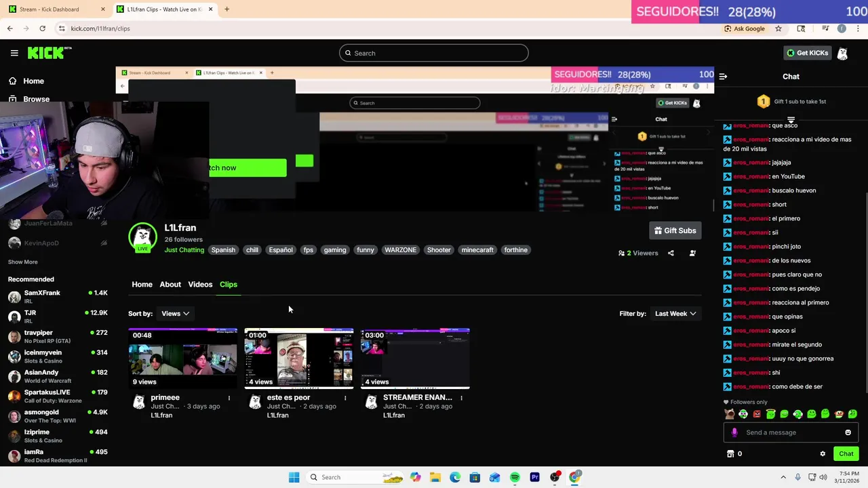Open options menu for este es peor clip
868x488 pixels.
[x=345, y=398]
